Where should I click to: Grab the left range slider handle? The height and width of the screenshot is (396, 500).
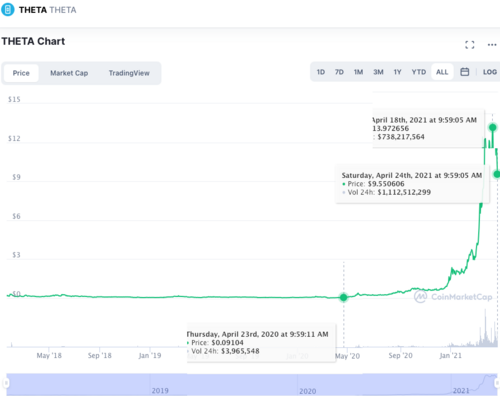[x=6, y=383]
